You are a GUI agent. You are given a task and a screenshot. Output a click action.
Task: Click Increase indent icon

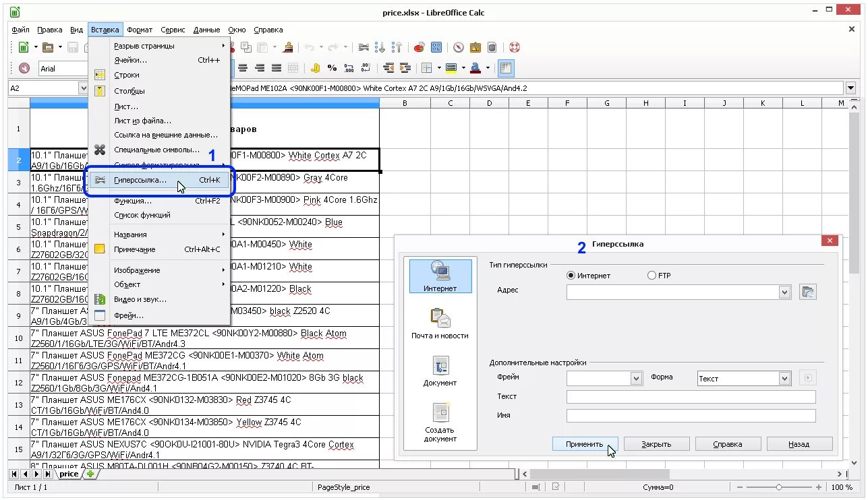(405, 68)
